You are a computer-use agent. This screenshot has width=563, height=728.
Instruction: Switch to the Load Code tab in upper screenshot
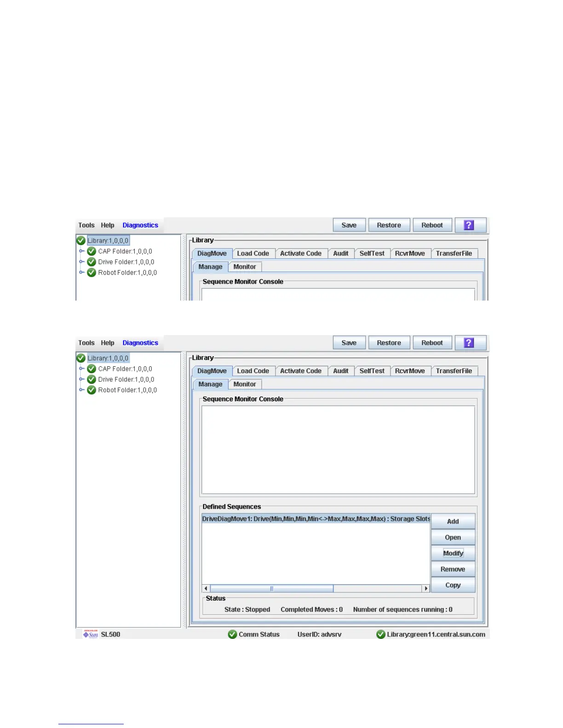pos(253,253)
